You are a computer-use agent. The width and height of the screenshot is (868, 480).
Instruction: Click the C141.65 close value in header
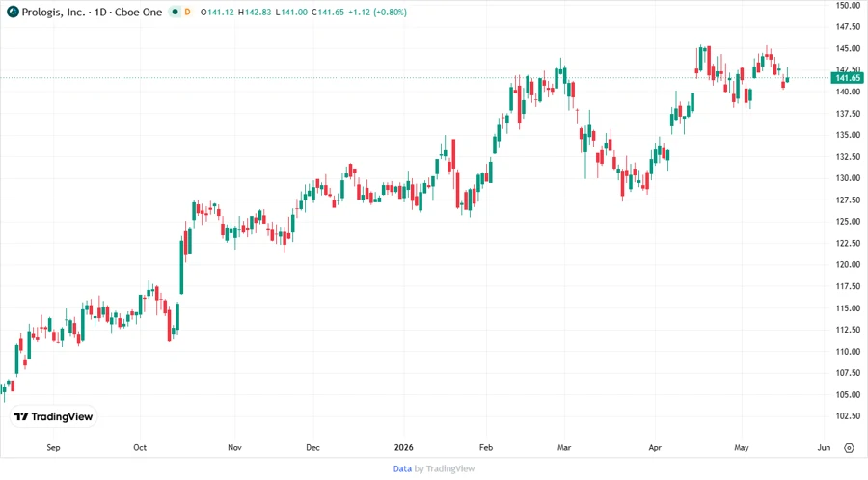(x=328, y=12)
